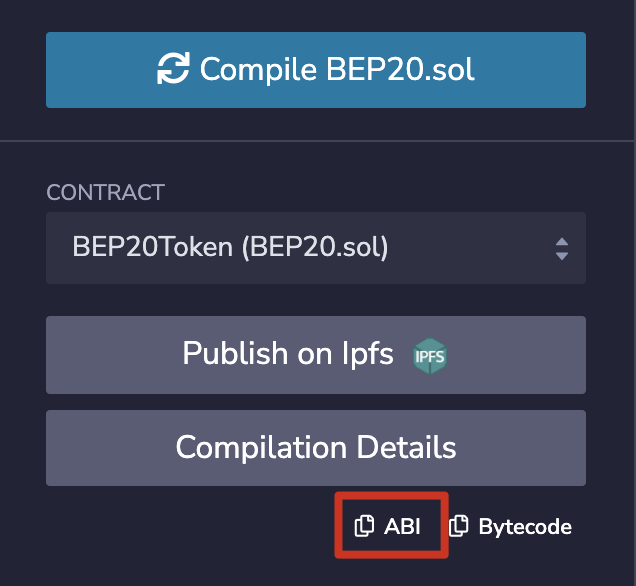Copy the contract ABI to clipboard
Image resolution: width=636 pixels, height=586 pixels.
[x=389, y=526]
